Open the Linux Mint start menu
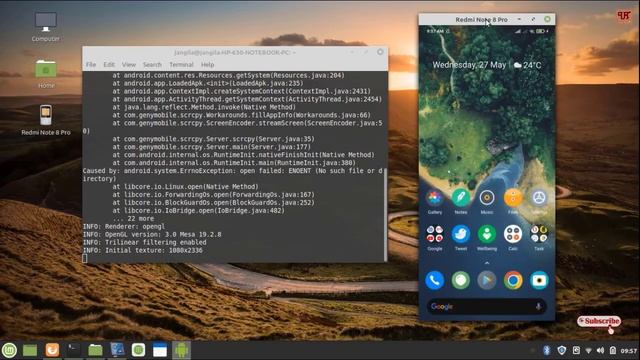 (9, 350)
